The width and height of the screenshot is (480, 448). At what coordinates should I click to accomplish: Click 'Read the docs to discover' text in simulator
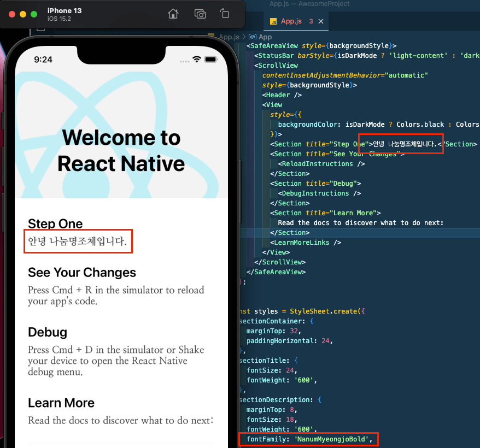[121, 421]
